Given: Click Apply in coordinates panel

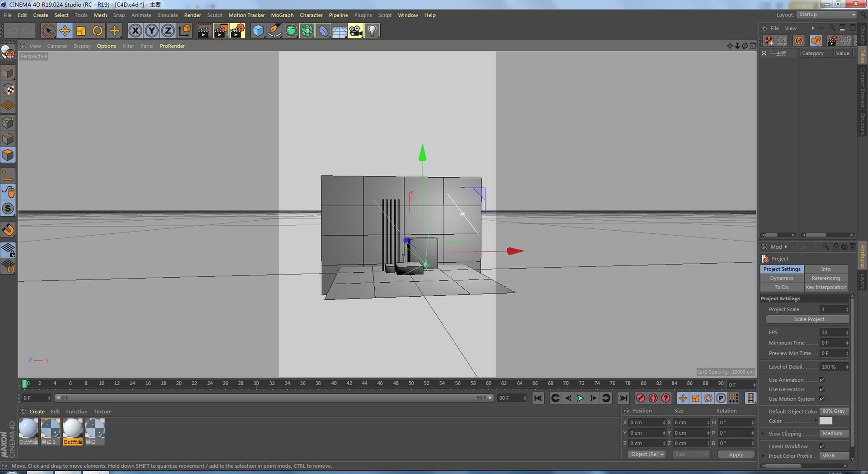Looking at the screenshot, I should tap(736, 455).
